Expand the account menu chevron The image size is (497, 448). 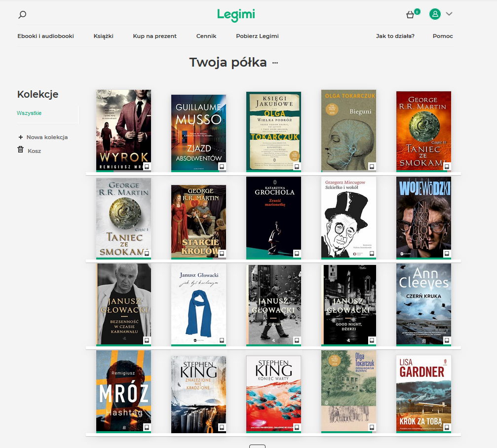pyautogui.click(x=449, y=14)
